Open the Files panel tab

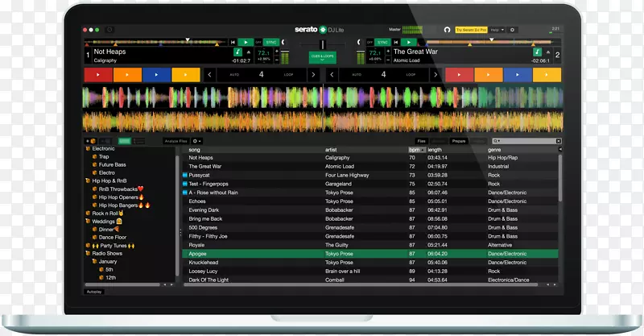click(x=421, y=141)
